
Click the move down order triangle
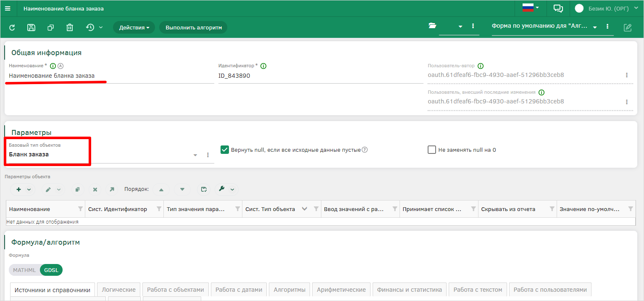tap(182, 190)
